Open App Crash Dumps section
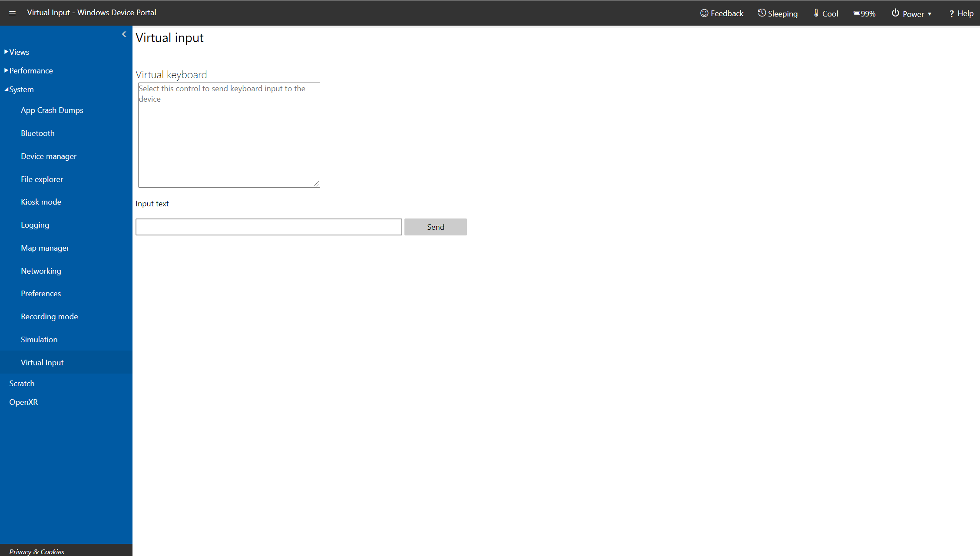Screen dimensions: 980x556 [x=52, y=110]
